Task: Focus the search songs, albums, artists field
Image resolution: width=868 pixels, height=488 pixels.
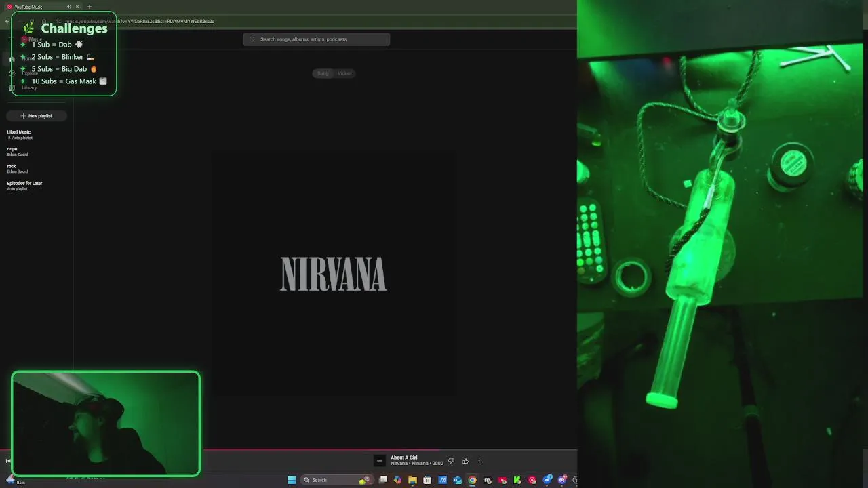Action: [317, 39]
